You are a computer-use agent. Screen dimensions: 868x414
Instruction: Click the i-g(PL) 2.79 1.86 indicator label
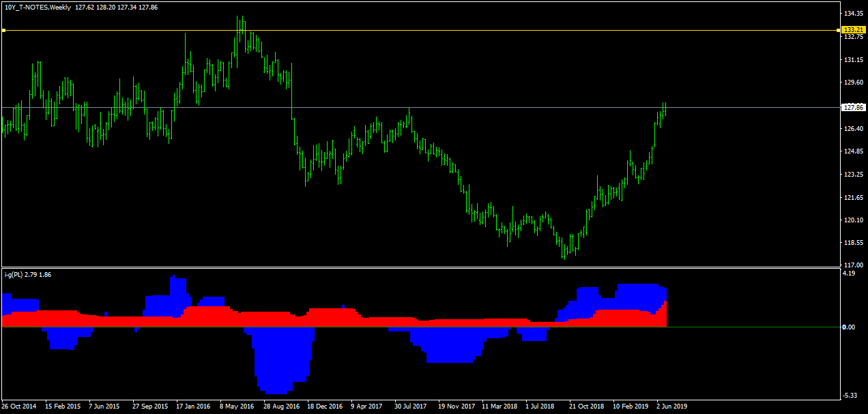(x=27, y=275)
